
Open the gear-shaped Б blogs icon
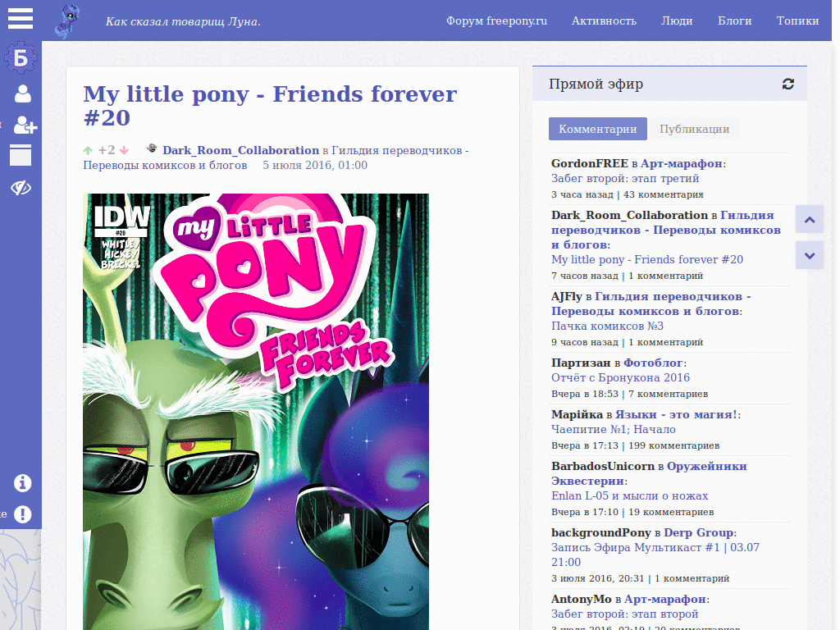click(21, 57)
